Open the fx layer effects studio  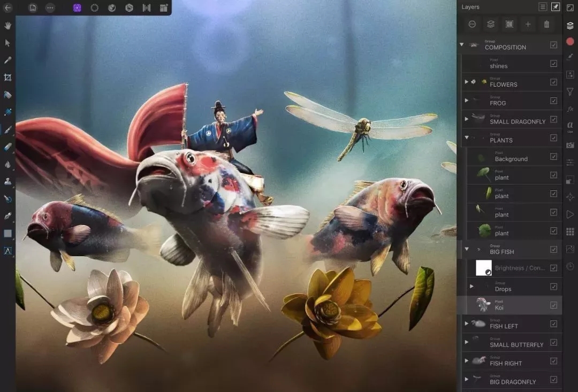[x=570, y=109]
